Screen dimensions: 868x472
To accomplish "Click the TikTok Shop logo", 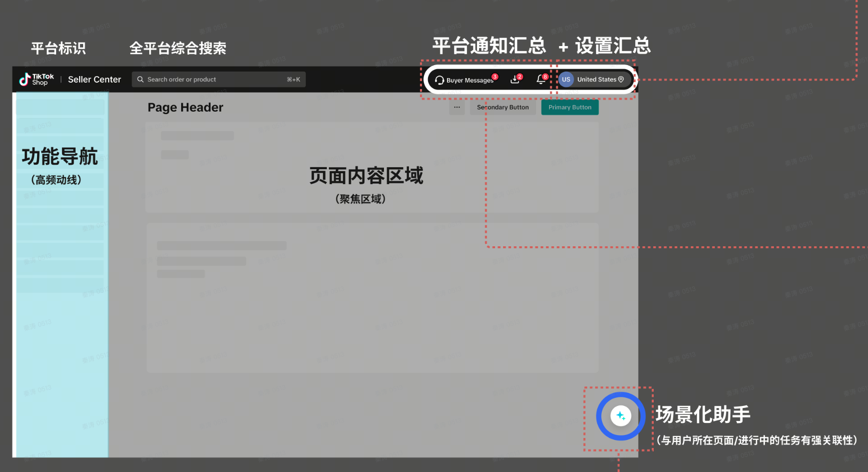I will (x=36, y=80).
